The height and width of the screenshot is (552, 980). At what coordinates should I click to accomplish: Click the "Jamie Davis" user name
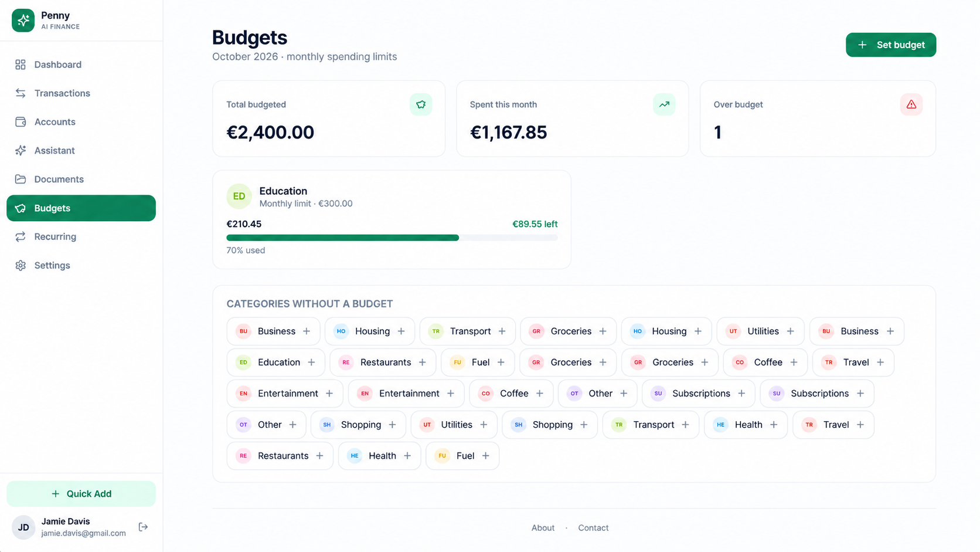pos(66,521)
